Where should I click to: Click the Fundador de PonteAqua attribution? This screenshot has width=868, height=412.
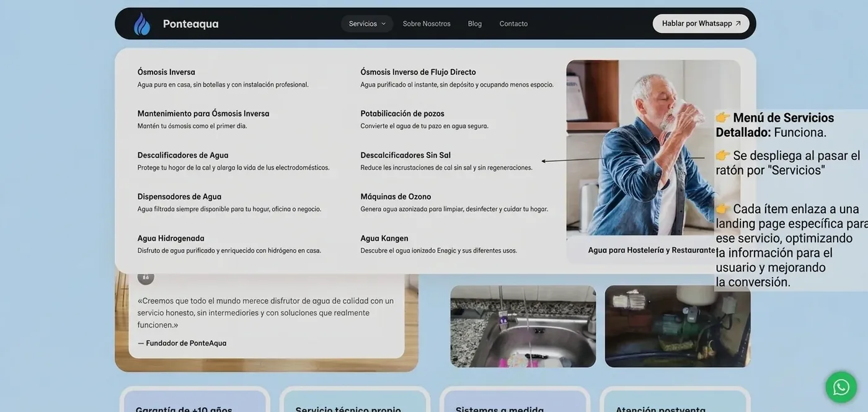click(x=182, y=343)
